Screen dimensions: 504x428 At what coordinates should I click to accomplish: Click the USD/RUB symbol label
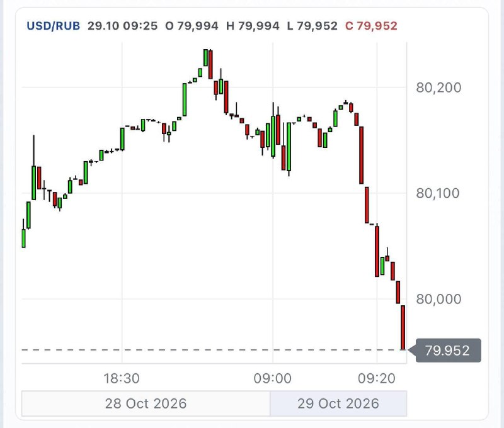click(54, 26)
